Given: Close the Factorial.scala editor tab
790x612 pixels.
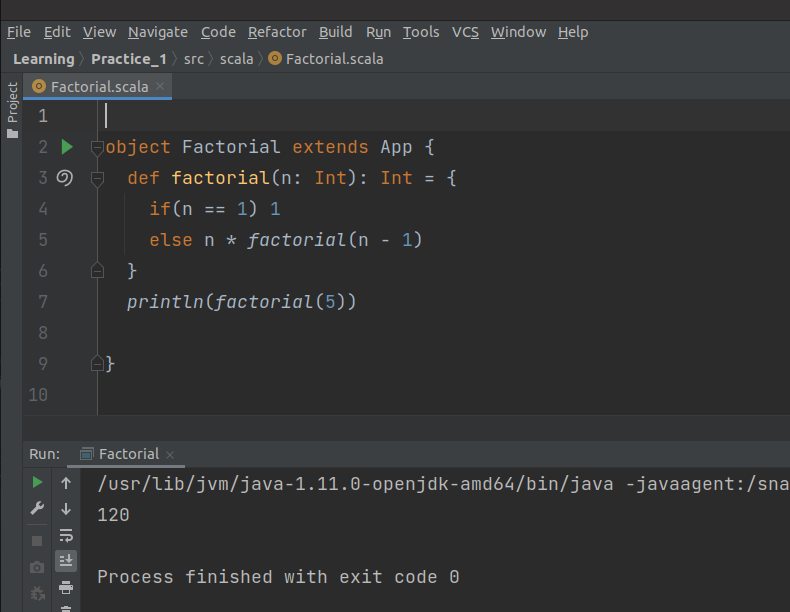Looking at the screenshot, I should pos(160,86).
